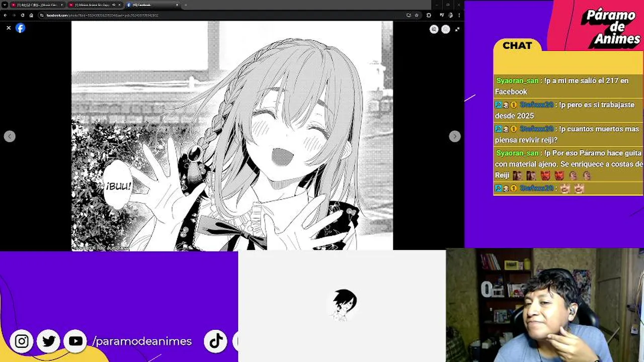Click the manga image in photo viewer
This screenshot has width=644, height=362.
[232, 135]
